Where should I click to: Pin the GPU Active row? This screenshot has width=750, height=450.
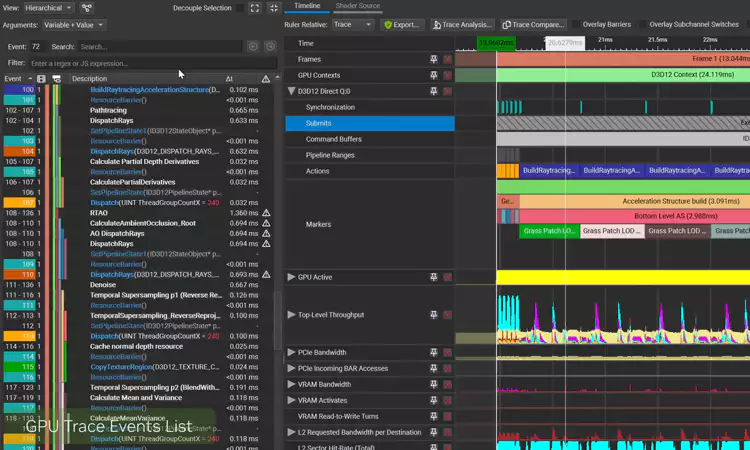[x=433, y=277]
